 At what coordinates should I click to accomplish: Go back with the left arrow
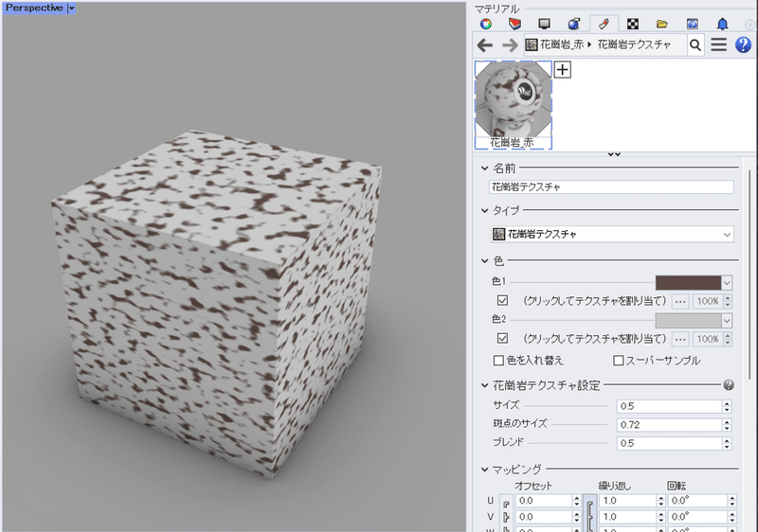tap(485, 45)
